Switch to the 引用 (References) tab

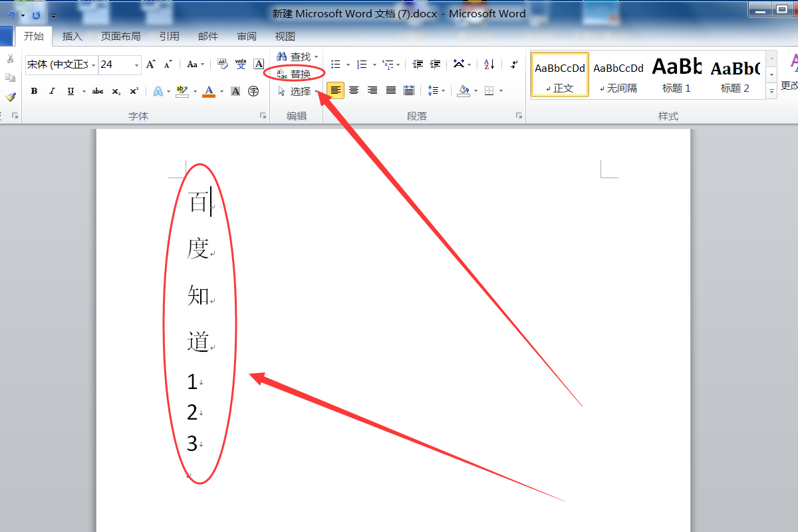[x=170, y=37]
